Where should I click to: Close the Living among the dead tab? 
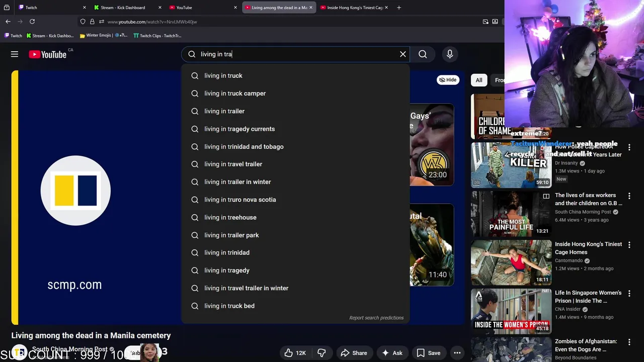[311, 8]
